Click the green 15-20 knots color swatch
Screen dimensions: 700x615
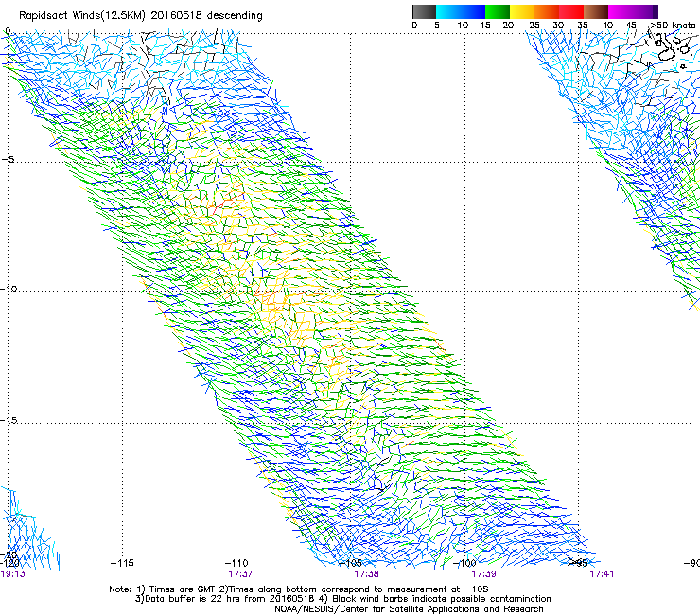pyautogui.click(x=498, y=11)
